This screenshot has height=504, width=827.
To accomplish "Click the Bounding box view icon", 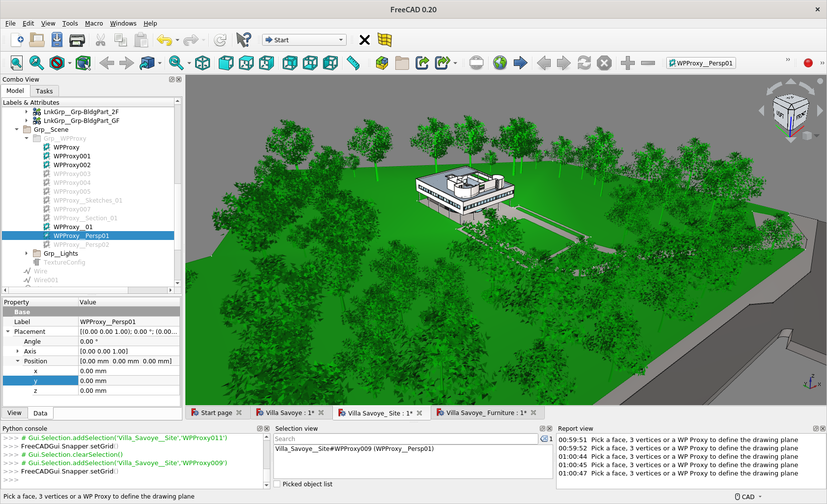I will tap(83, 63).
